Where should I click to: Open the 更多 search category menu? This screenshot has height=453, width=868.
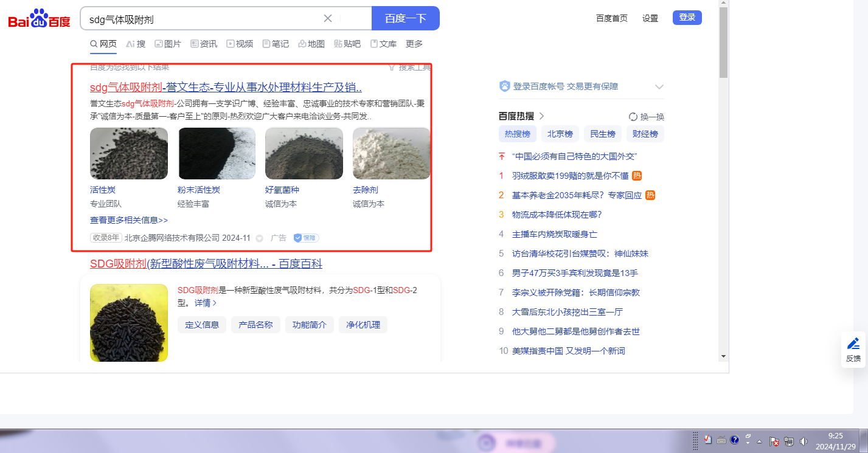pos(414,44)
